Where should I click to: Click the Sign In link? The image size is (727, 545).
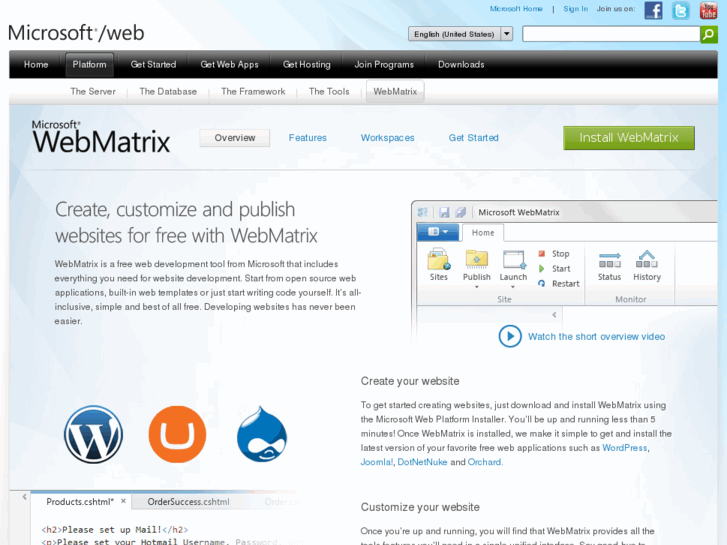[x=575, y=9]
